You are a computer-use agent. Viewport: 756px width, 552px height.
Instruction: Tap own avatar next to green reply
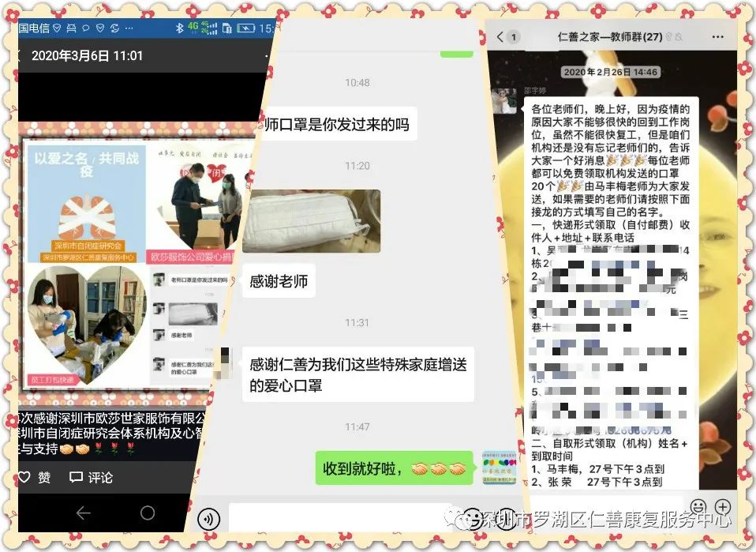(499, 468)
